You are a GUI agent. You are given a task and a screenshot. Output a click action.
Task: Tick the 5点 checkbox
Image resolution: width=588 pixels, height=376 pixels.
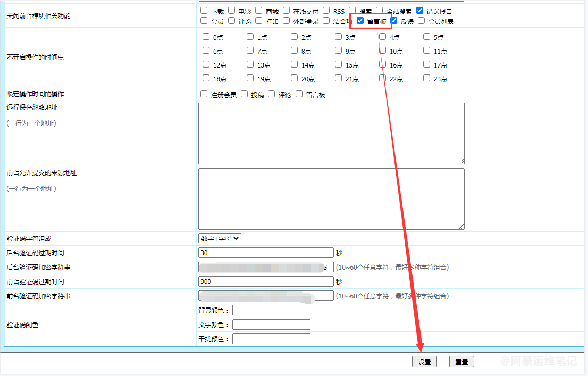[427, 36]
